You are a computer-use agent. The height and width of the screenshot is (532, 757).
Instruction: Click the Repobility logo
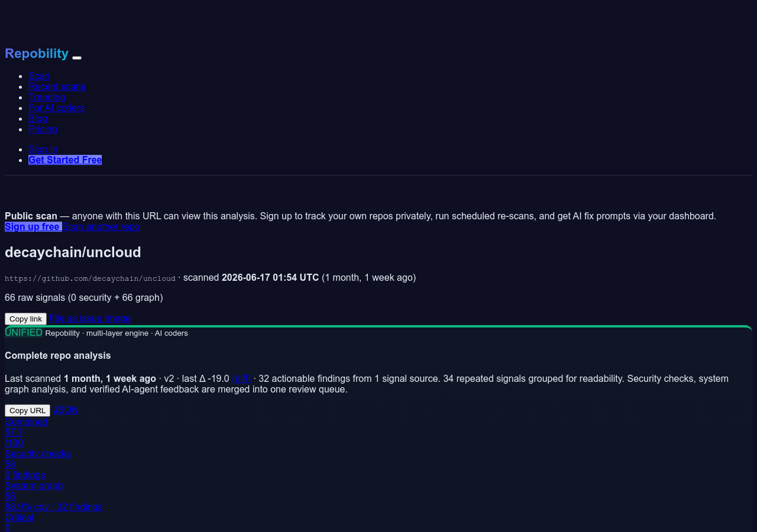37,54
